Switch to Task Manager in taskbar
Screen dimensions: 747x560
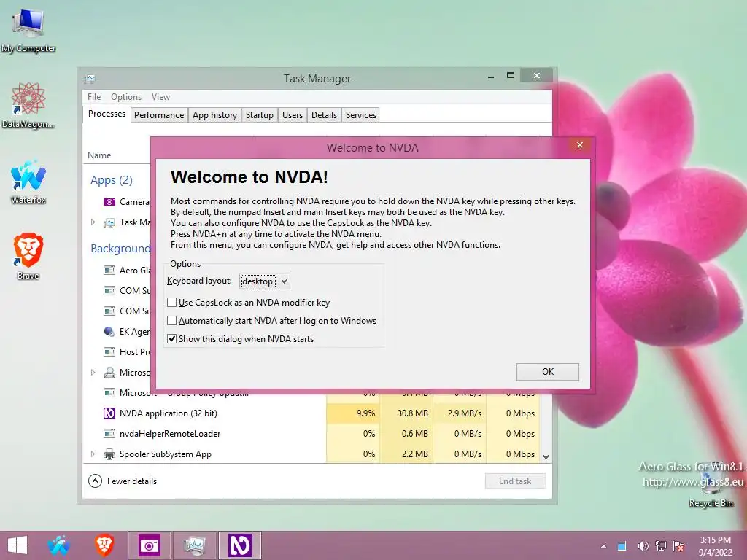194,545
